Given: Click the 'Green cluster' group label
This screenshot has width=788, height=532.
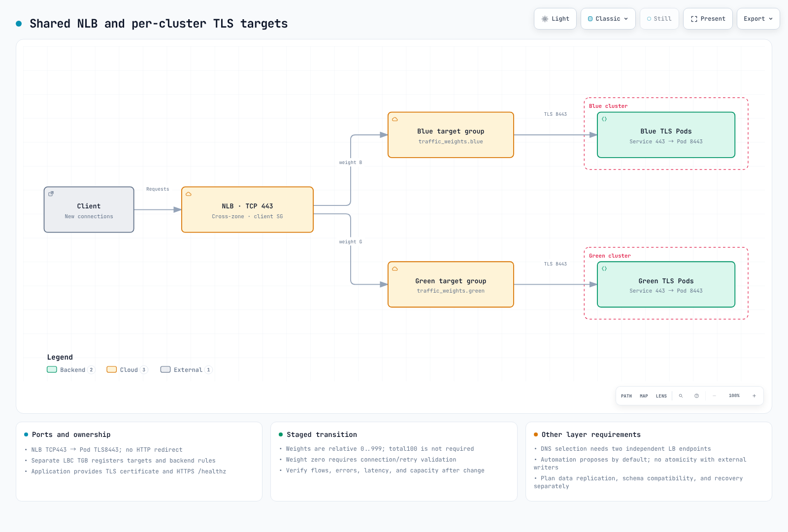Looking at the screenshot, I should pos(610,256).
